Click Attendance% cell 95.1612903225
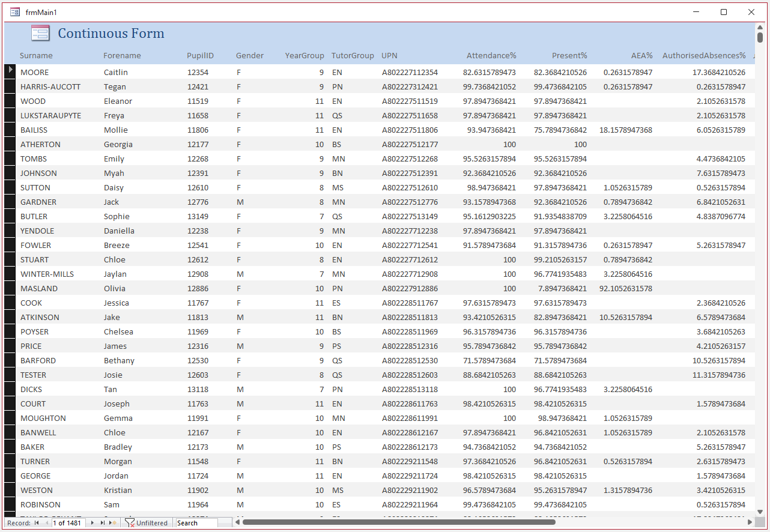The image size is (770, 532). click(489, 216)
